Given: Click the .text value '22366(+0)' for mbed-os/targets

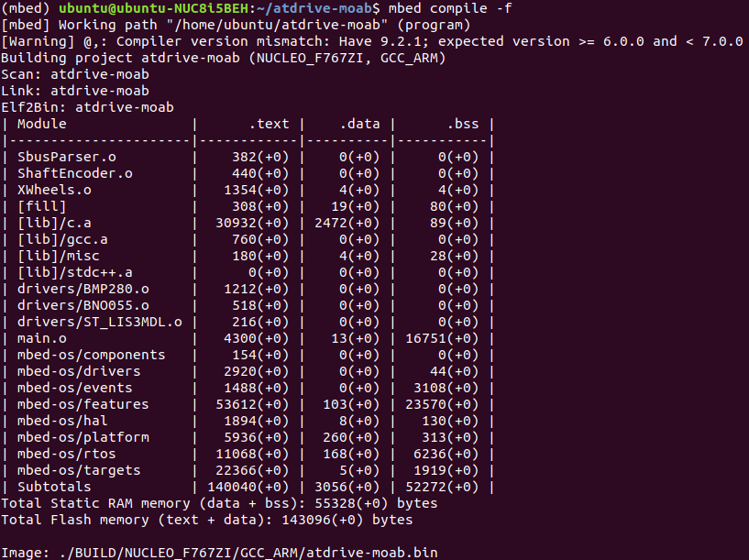Looking at the screenshot, I should (252, 470).
